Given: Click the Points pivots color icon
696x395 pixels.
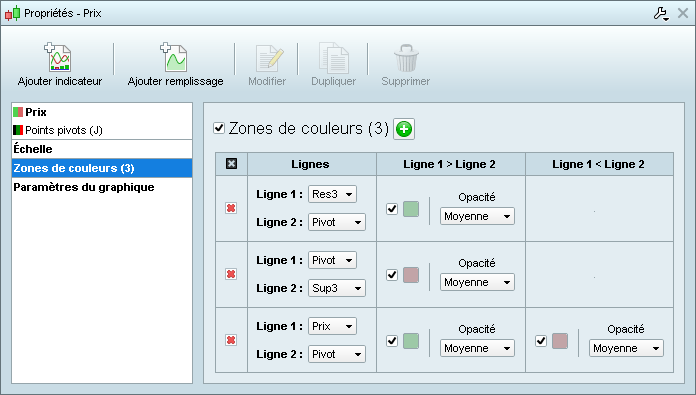Looking at the screenshot, I should coord(18,130).
